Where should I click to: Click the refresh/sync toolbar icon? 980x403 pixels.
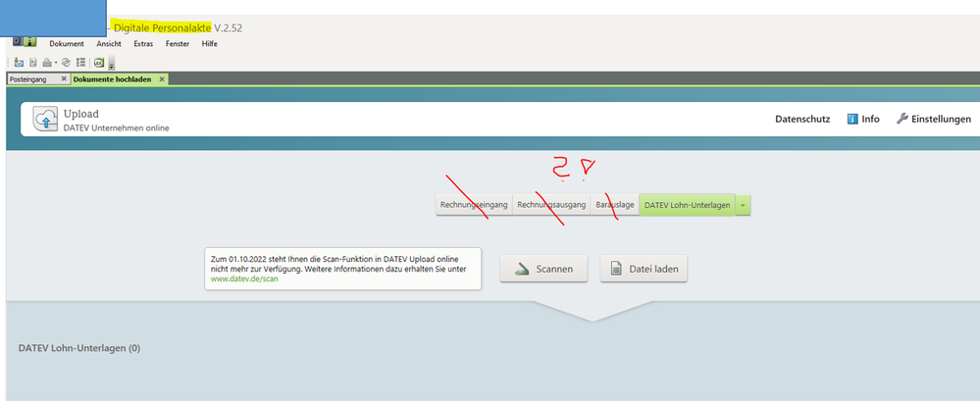[66, 63]
